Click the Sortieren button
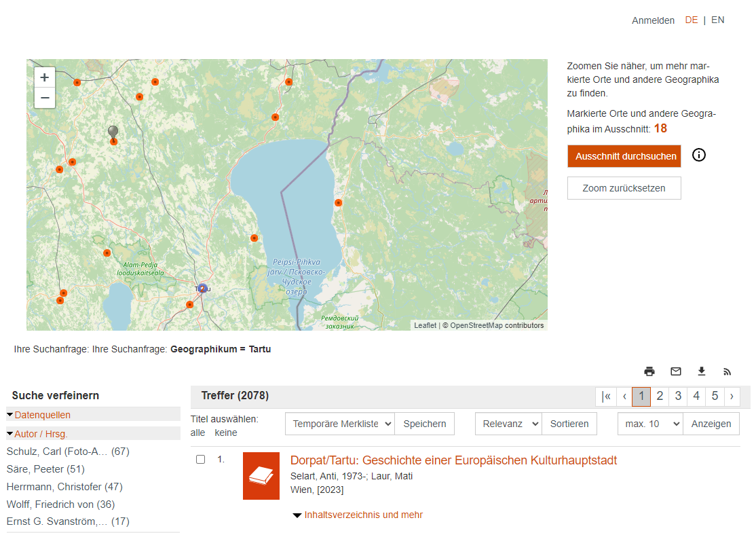 click(569, 424)
